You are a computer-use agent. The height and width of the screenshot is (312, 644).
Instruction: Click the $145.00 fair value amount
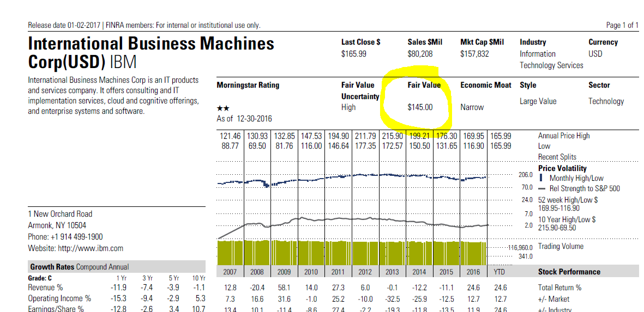click(420, 107)
